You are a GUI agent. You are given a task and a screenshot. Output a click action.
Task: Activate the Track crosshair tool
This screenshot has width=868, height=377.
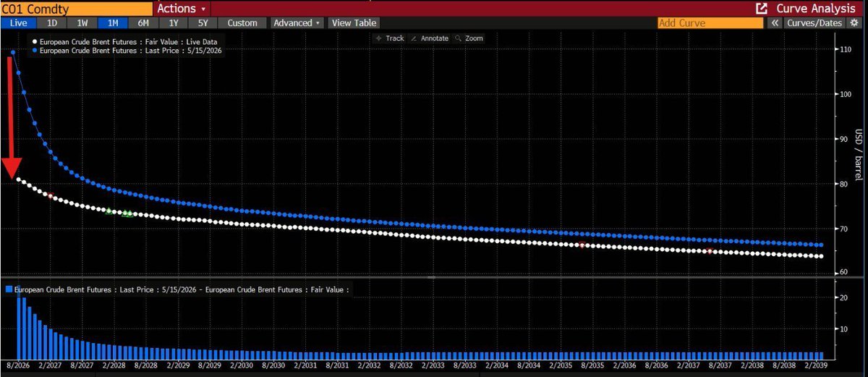point(389,38)
